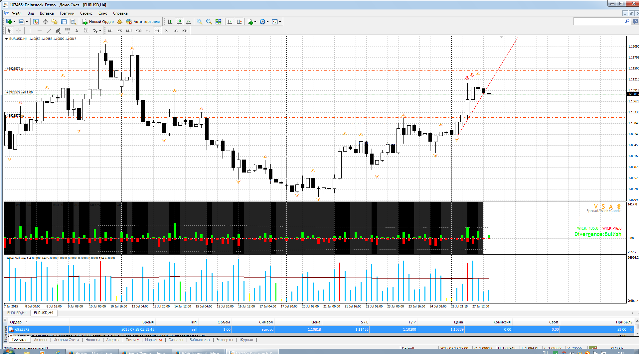Click the search input field

pos(599,21)
